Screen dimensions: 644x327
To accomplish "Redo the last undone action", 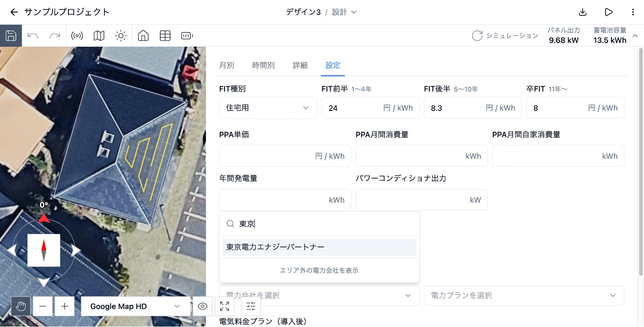I will point(55,36).
